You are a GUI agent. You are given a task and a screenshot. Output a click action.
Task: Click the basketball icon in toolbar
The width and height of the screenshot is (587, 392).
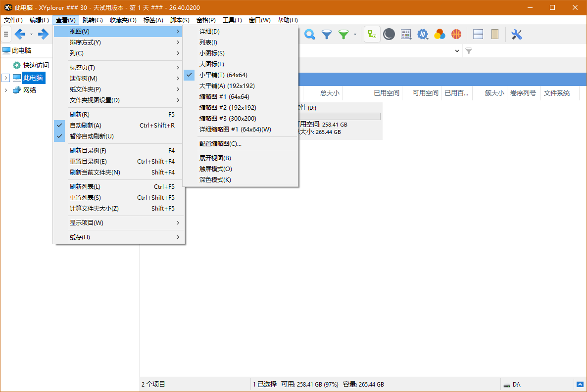456,35
